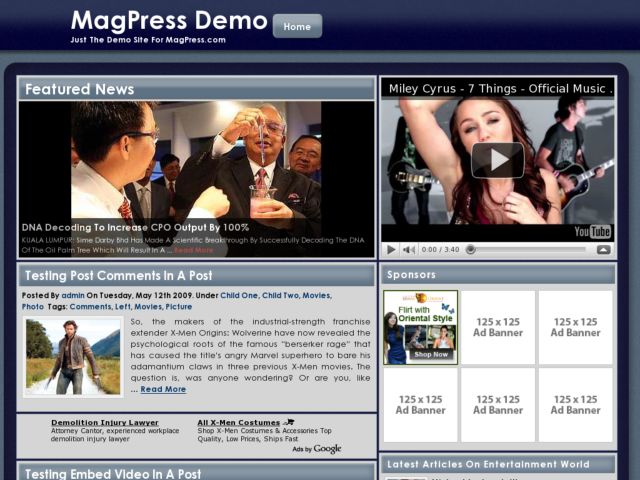This screenshot has width=640, height=480.
Task: Open the All X-Men Costumes ad link
Action: point(239,422)
